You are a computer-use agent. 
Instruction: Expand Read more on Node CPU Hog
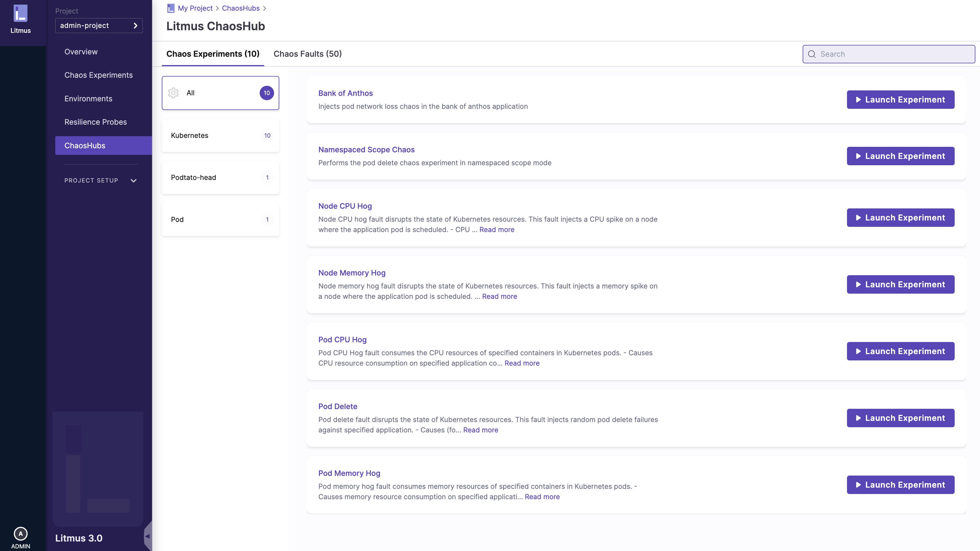pos(496,229)
